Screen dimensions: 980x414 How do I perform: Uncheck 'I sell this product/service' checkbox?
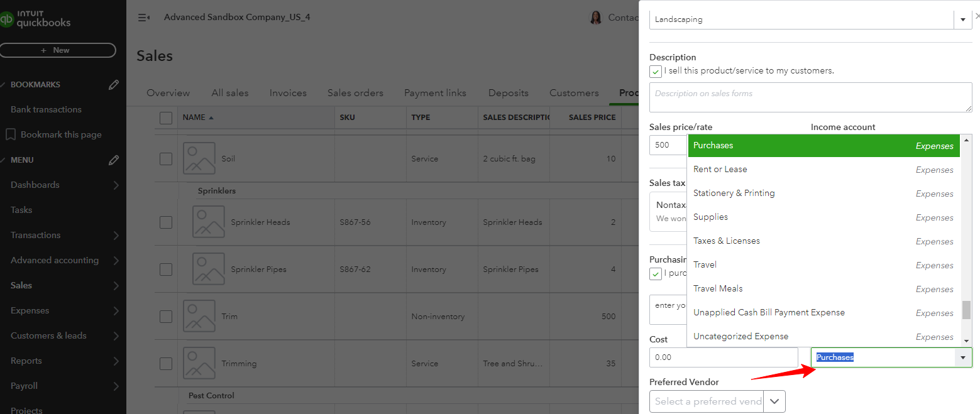[x=656, y=72]
